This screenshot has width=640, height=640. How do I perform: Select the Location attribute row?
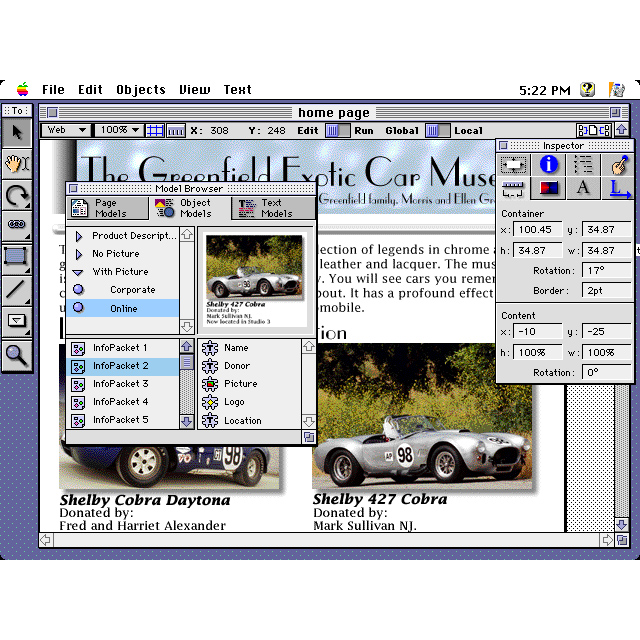point(250,420)
